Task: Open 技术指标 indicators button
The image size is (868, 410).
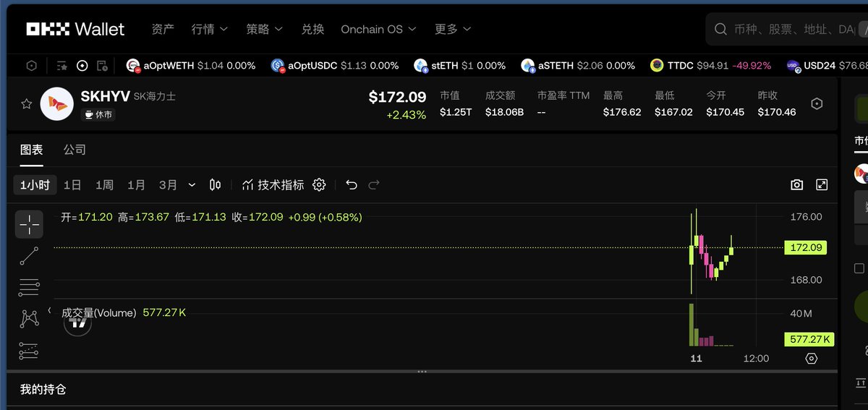Action: tap(273, 185)
